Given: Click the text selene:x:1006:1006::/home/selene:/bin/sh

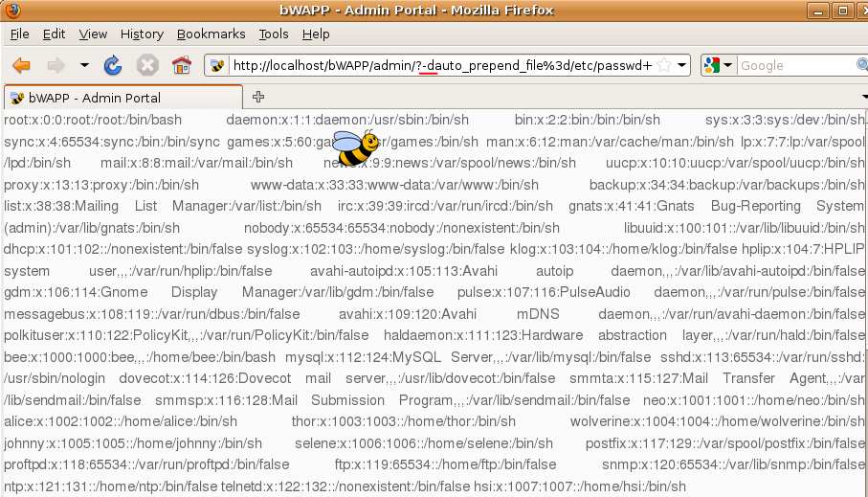Looking at the screenshot, I should pyautogui.click(x=424, y=443).
